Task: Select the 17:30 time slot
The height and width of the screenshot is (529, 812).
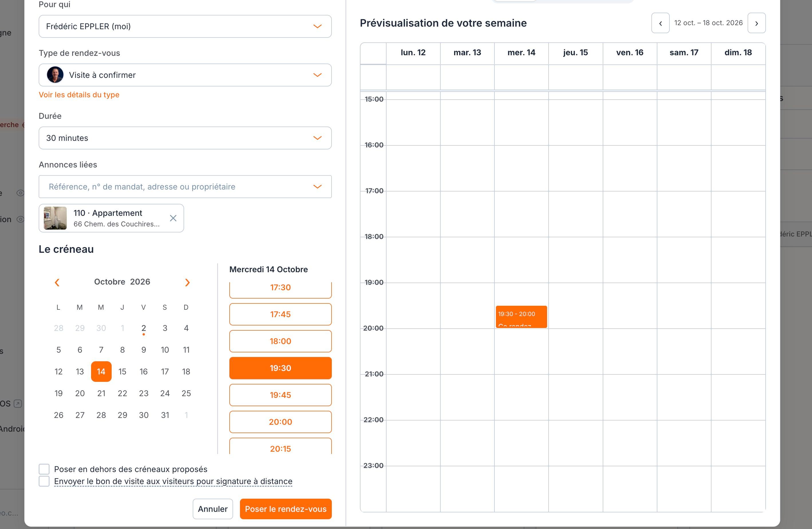Action: click(280, 290)
